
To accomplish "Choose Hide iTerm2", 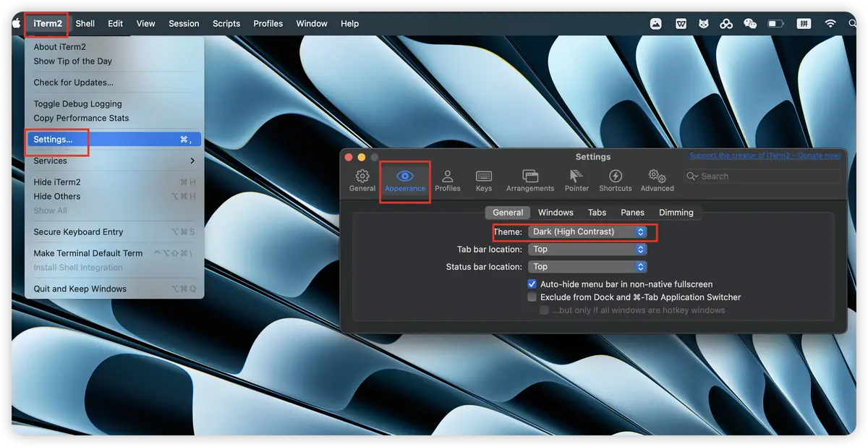I will point(114,182).
